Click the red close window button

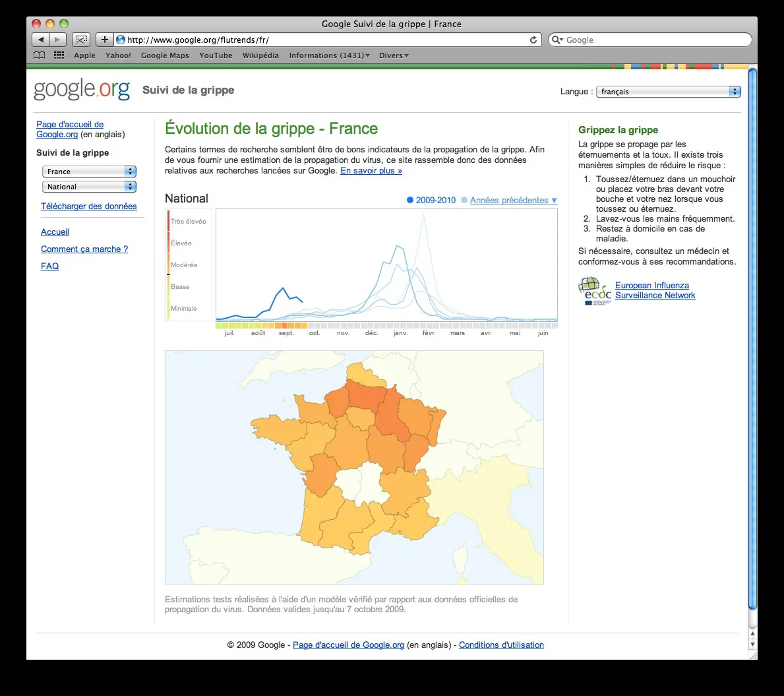point(36,24)
